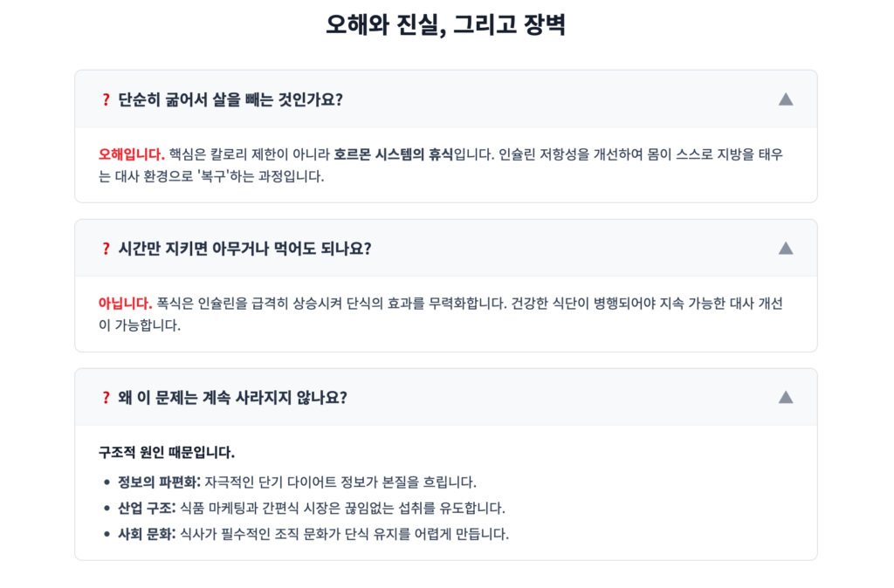This screenshot has height=588, width=894.
Task: Click the bold line '구조적 원인 때문입니다.'
Action: 167,453
